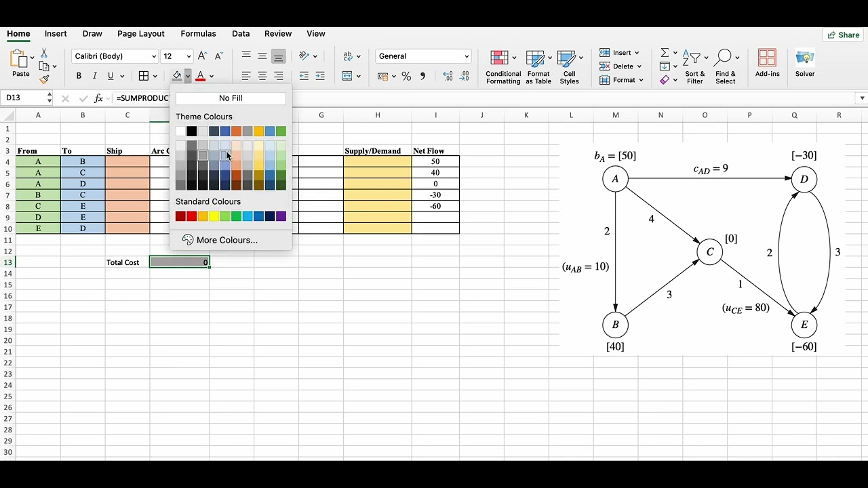Screen dimensions: 868x488
Task: Open the Borders grid icon
Action: 144,76
